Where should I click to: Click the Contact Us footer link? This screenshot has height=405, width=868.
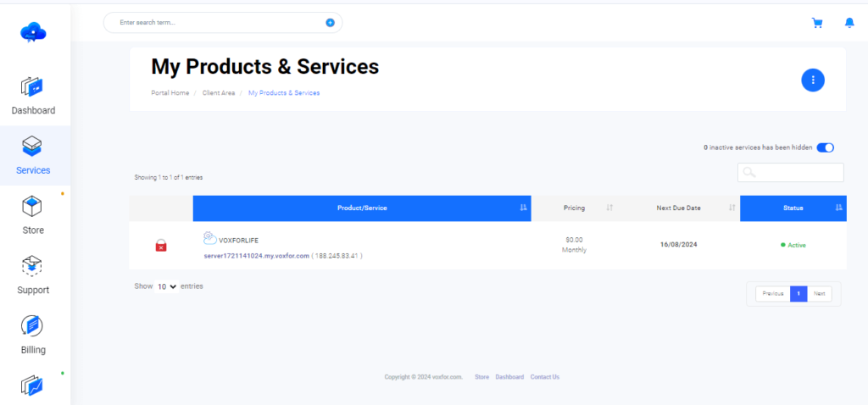pyautogui.click(x=544, y=377)
